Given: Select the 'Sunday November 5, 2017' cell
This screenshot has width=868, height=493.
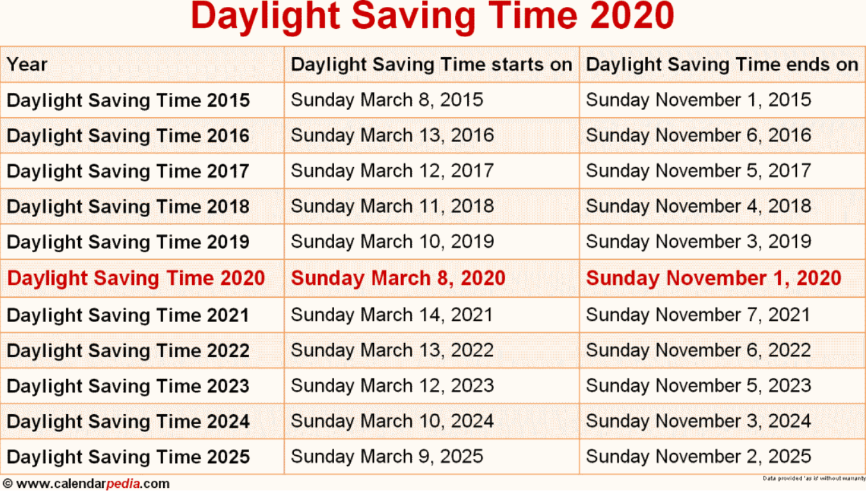Looking at the screenshot, I should point(698,171).
